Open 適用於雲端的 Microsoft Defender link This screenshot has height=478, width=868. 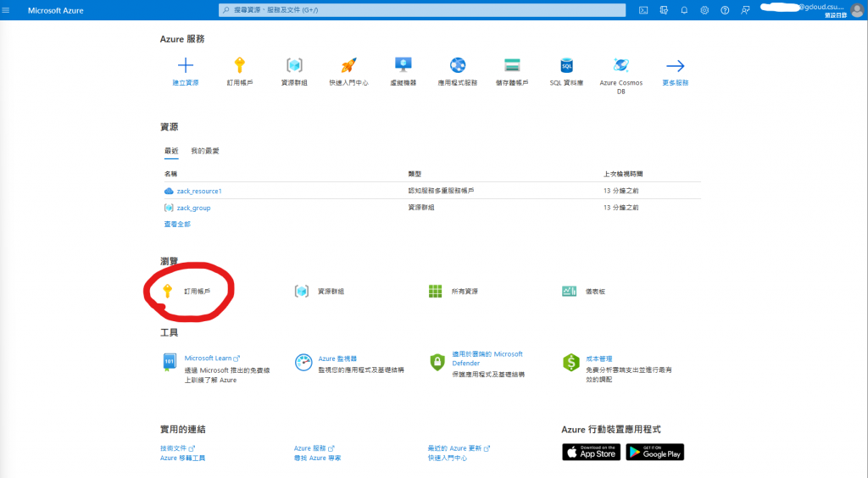[487, 358]
